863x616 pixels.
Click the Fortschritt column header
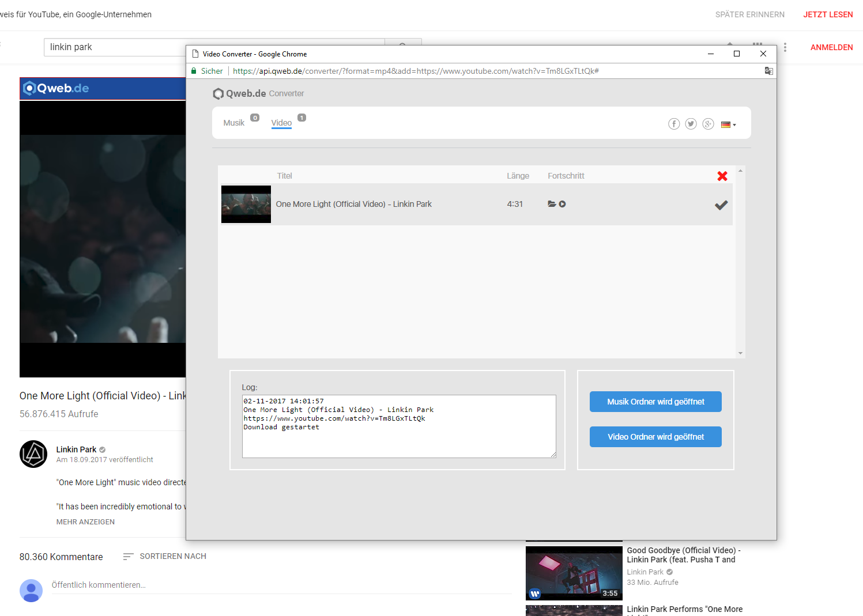pos(566,176)
